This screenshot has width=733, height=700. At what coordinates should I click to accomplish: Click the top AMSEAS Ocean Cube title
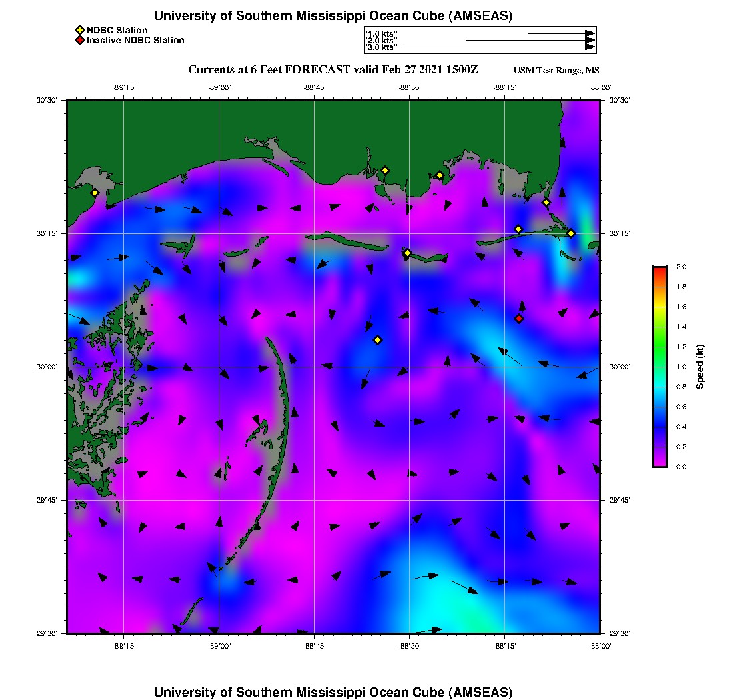(x=333, y=16)
